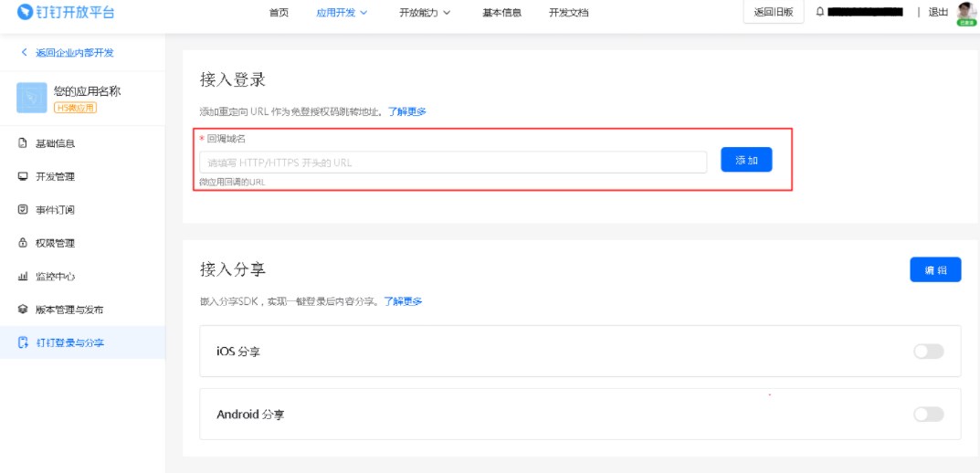The height and width of the screenshot is (473, 980).
Task: Focus the 回调域名 URL input field
Action: [453, 163]
